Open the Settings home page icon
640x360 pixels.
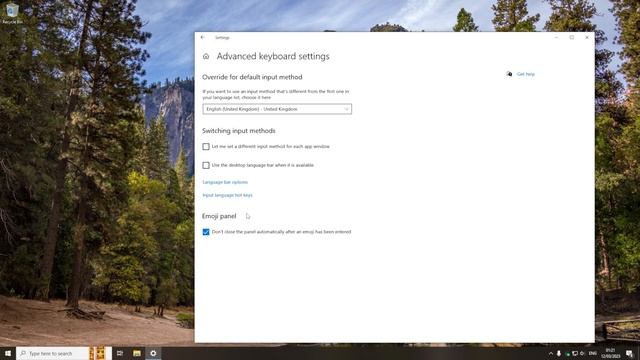point(206,56)
